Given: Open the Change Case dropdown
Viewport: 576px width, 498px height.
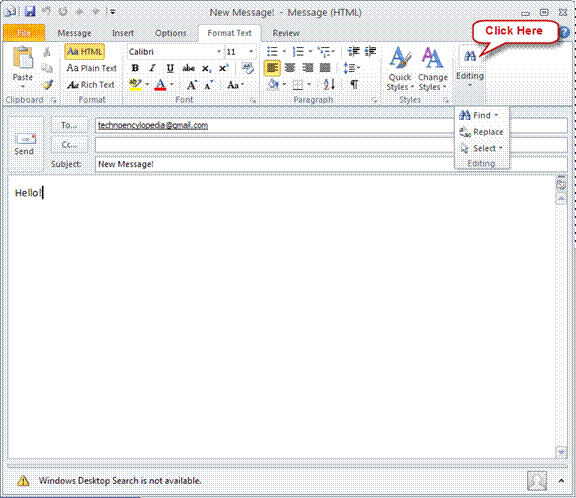Looking at the screenshot, I should pyautogui.click(x=235, y=85).
